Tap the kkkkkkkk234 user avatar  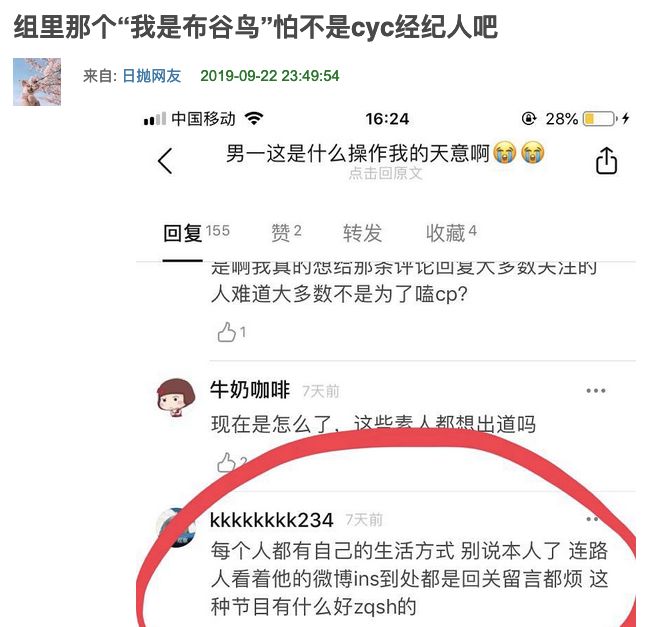176,527
